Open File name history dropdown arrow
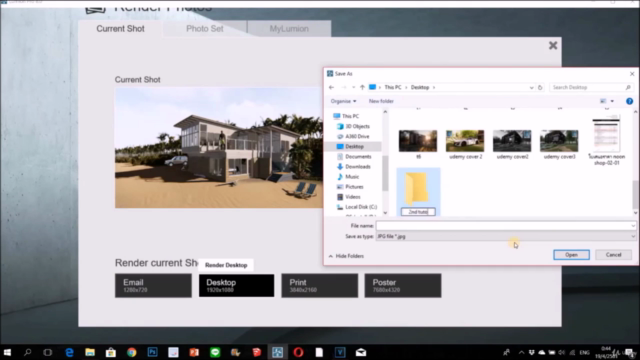Image resolution: width=640 pixels, height=360 pixels. click(x=633, y=226)
